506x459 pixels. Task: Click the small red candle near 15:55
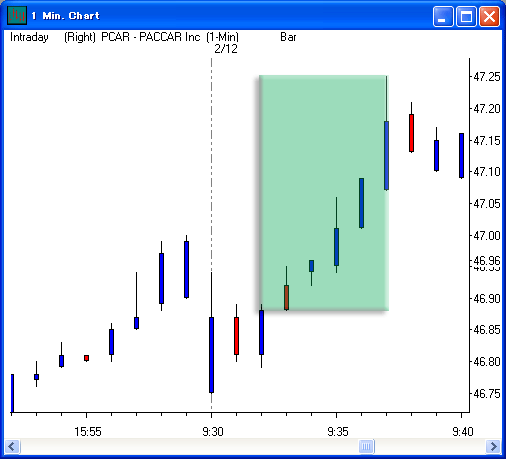click(86, 358)
